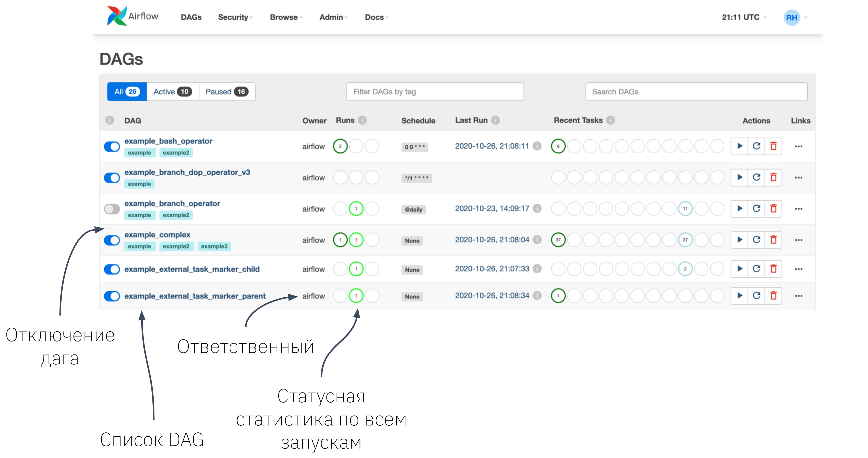Viewport: 868px width, 458px height.
Task: Click the 2 success runs circle for example_bash_operator
Action: 340,146
